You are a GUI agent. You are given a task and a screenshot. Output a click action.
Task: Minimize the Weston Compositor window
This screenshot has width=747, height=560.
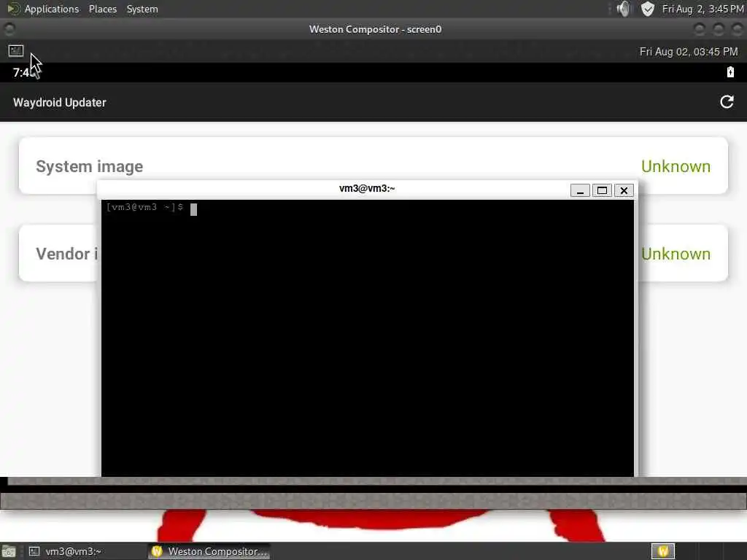[700, 29]
